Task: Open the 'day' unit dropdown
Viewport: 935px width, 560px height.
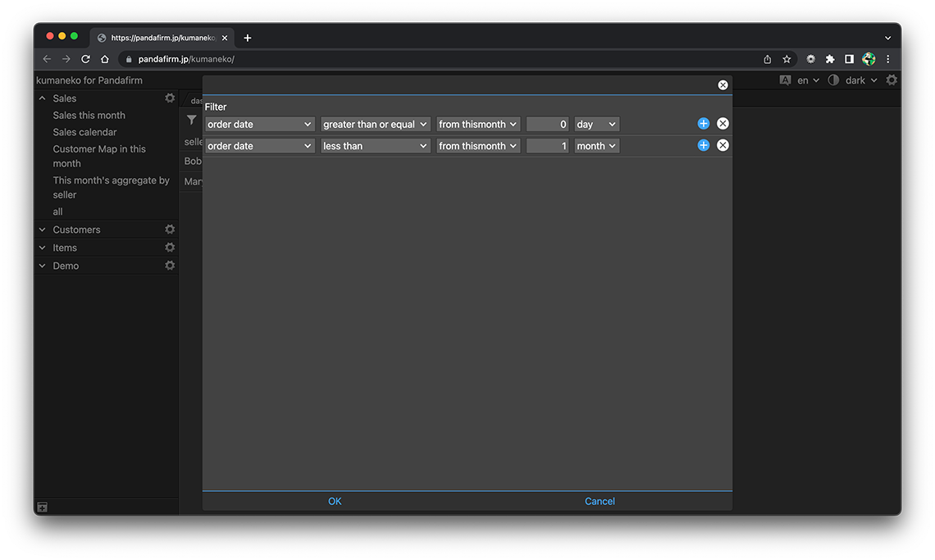Action: [596, 125]
